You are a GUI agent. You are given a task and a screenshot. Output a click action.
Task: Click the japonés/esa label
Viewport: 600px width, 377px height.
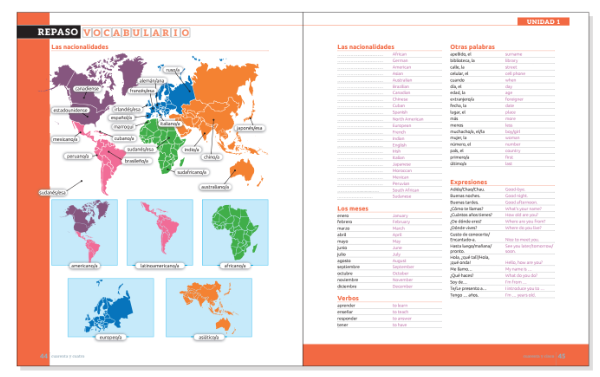click(x=249, y=128)
